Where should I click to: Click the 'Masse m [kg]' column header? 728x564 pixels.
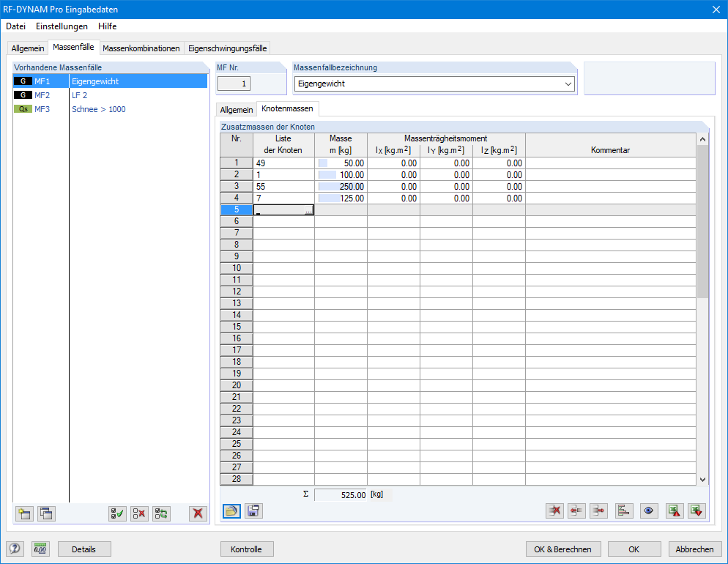341,145
